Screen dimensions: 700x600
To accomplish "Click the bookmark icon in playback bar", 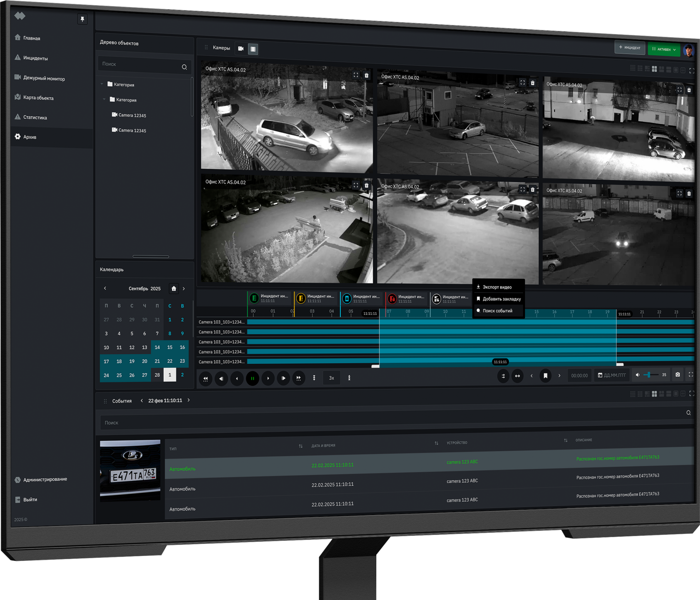I will point(545,376).
